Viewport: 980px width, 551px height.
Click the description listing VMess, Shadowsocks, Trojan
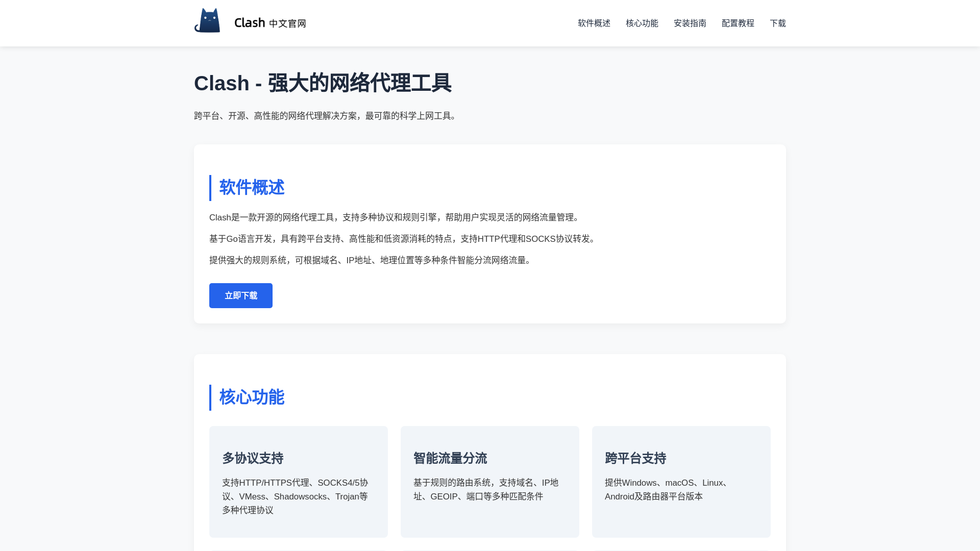coord(296,496)
